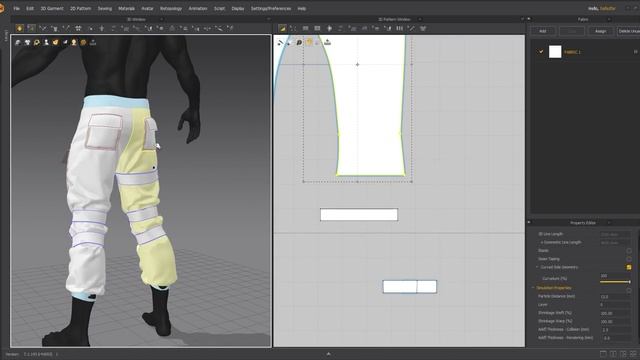640x360 pixels.
Task: Open the Sewing menu
Action: pyautogui.click(x=104, y=9)
